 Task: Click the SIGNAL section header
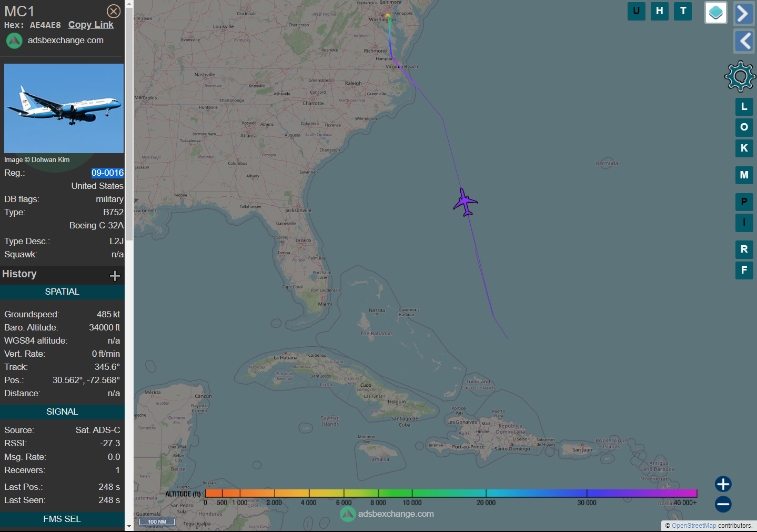pyautogui.click(x=62, y=412)
